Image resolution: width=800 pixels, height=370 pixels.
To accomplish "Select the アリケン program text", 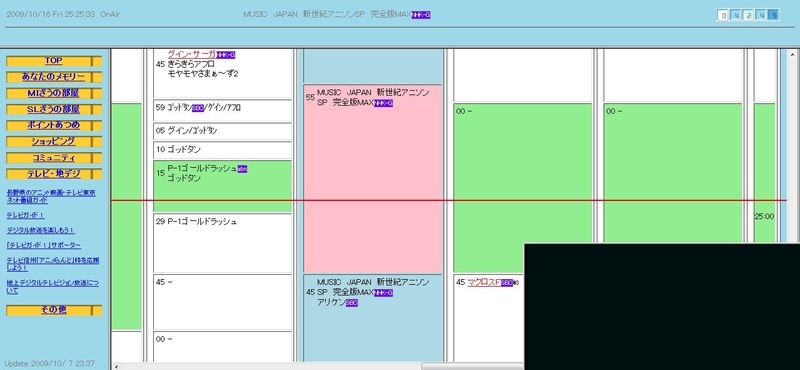I will 331,303.
